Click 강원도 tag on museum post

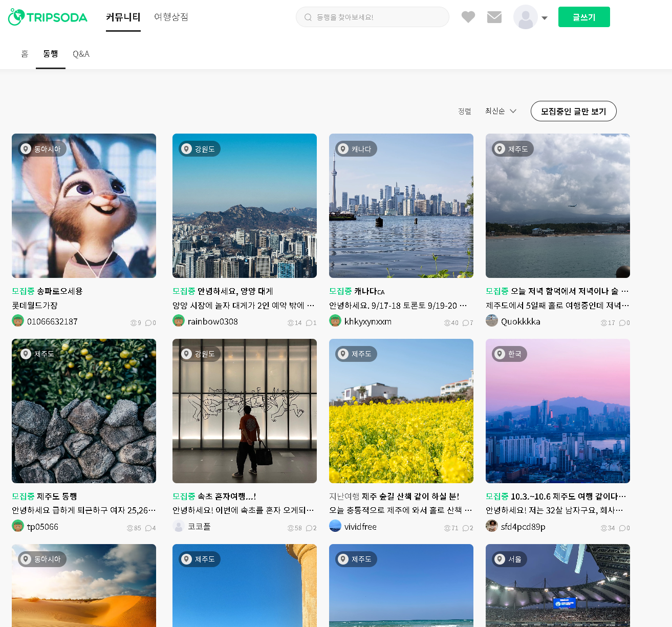(200, 354)
